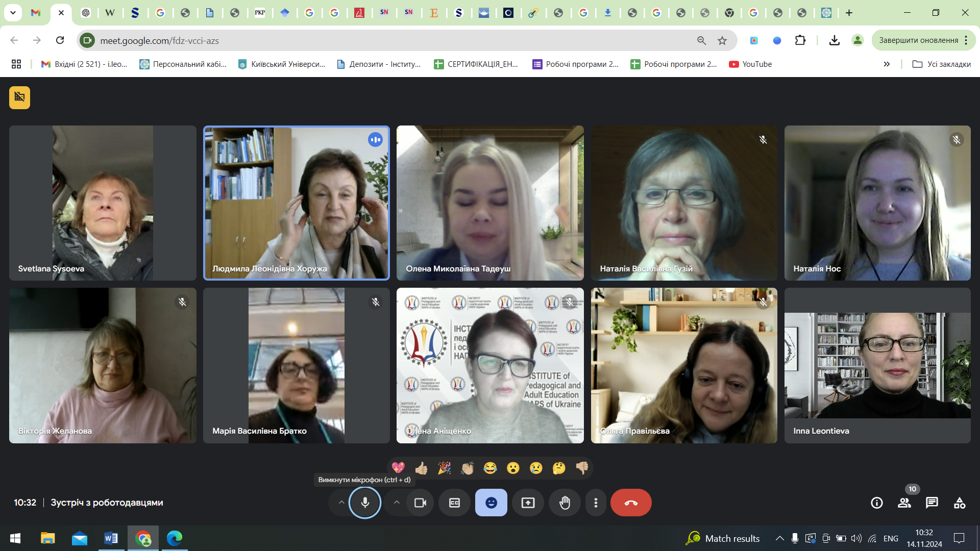This screenshot has width=980, height=551.
Task: Toggle closed captions button
Action: tap(454, 503)
